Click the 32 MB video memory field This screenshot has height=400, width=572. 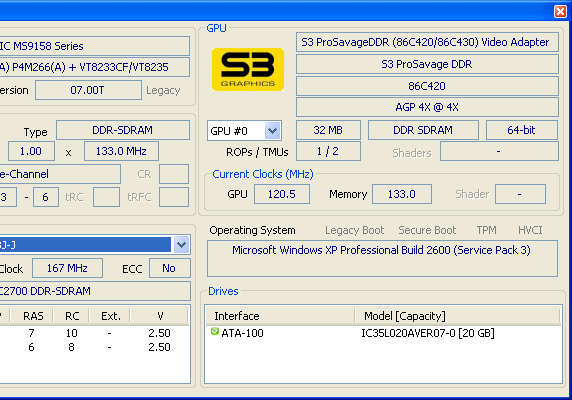(328, 130)
